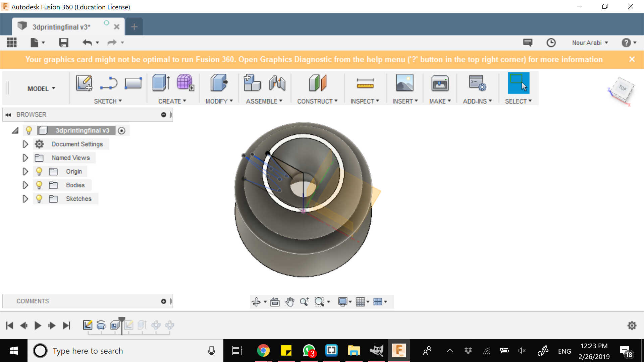Click the Measure ruler icon
The image size is (644, 362).
pos(365,83)
